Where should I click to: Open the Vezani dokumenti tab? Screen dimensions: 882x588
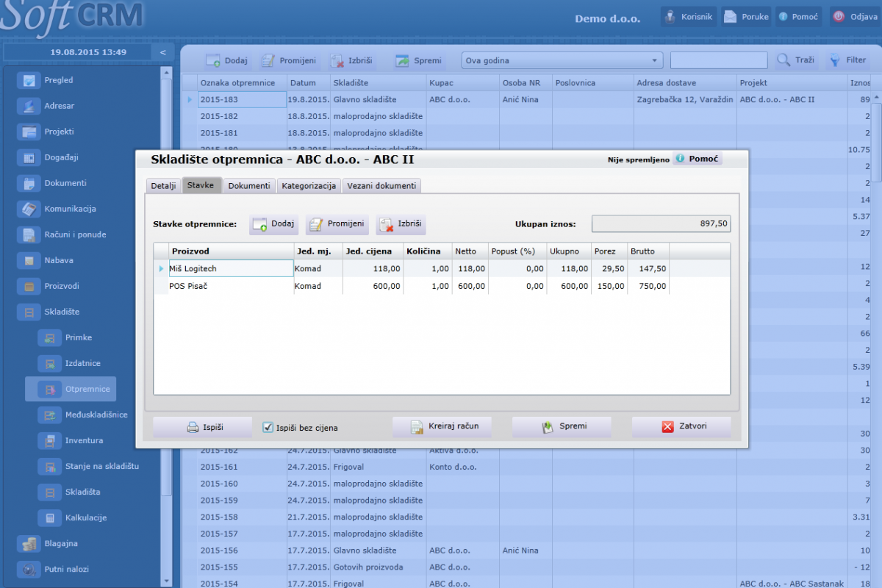(x=381, y=186)
